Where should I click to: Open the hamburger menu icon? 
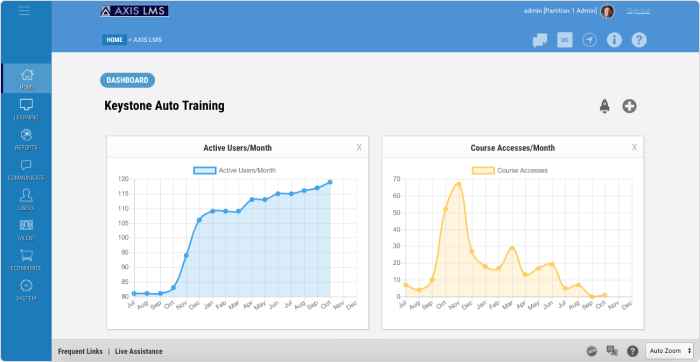click(x=25, y=11)
